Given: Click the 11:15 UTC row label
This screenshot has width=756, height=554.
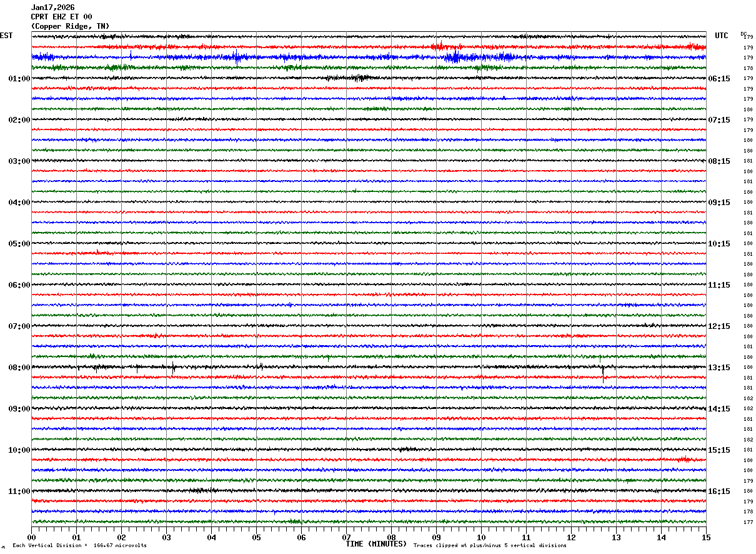Looking at the screenshot, I should (719, 285).
